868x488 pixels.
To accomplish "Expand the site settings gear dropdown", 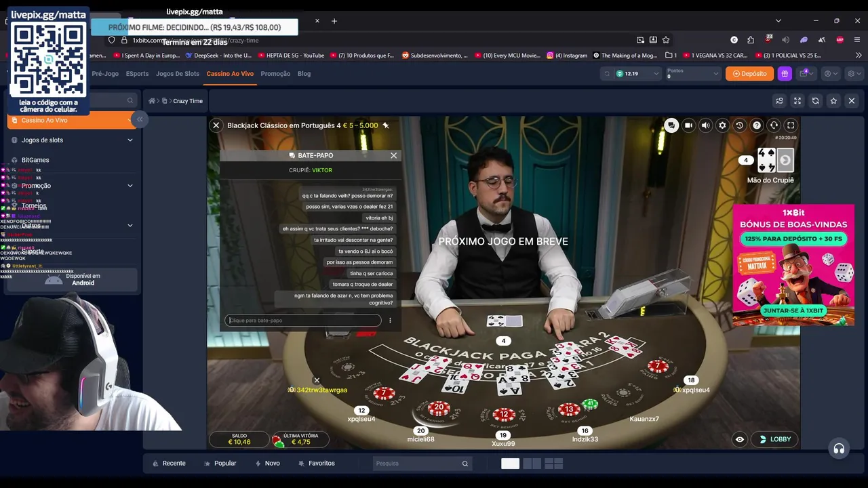I will (x=854, y=73).
